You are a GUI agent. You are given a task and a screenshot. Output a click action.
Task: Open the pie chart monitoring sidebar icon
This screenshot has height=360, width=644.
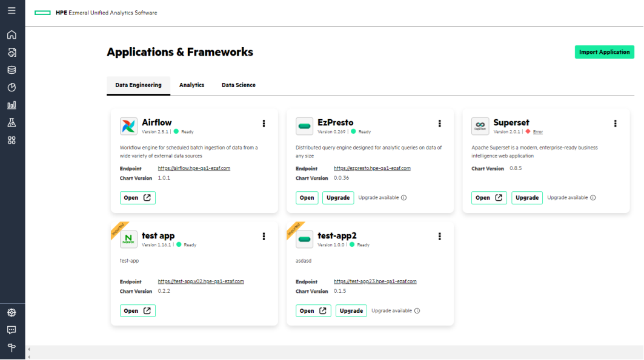11,87
